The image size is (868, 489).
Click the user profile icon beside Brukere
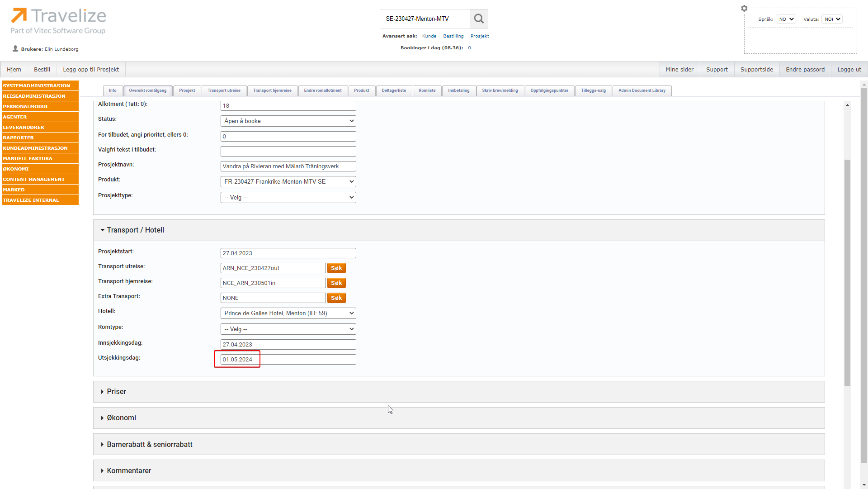click(x=15, y=49)
